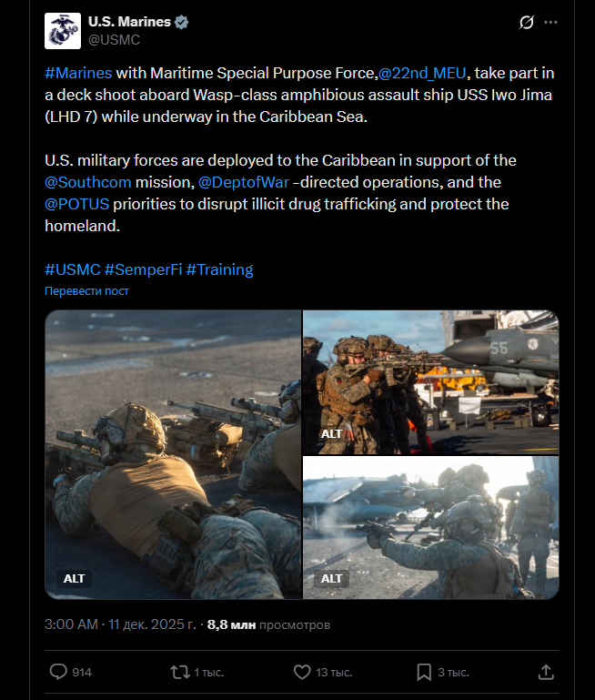Show ALT text on the pistol shooting photo
This screenshot has width=595, height=700.
tap(331, 579)
